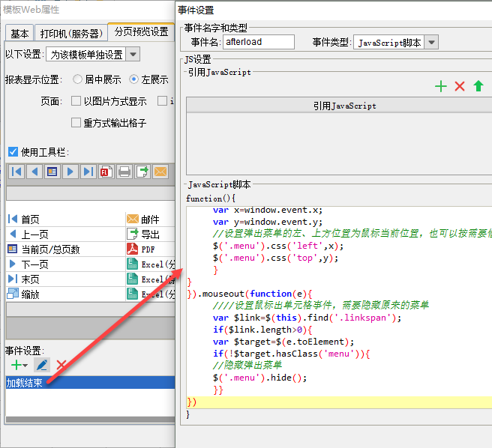492x448 pixels.
Task: Toggle 使用工具栏 checkbox
Action: (x=13, y=152)
